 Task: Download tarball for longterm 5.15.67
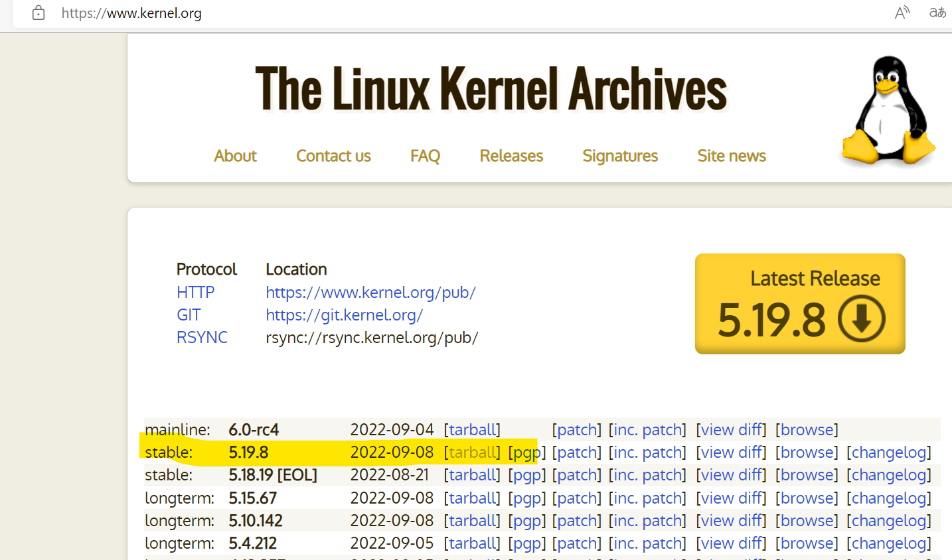pos(473,498)
